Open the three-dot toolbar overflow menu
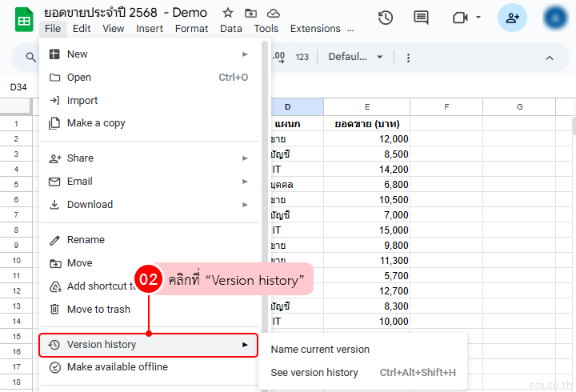Viewport: 576px width, 392px height. 409,58
